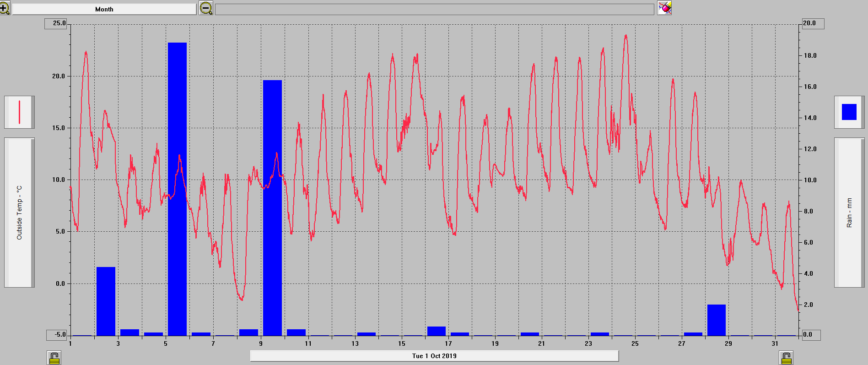
Task: Open the Rain - mm variable selector
Action: point(849,212)
